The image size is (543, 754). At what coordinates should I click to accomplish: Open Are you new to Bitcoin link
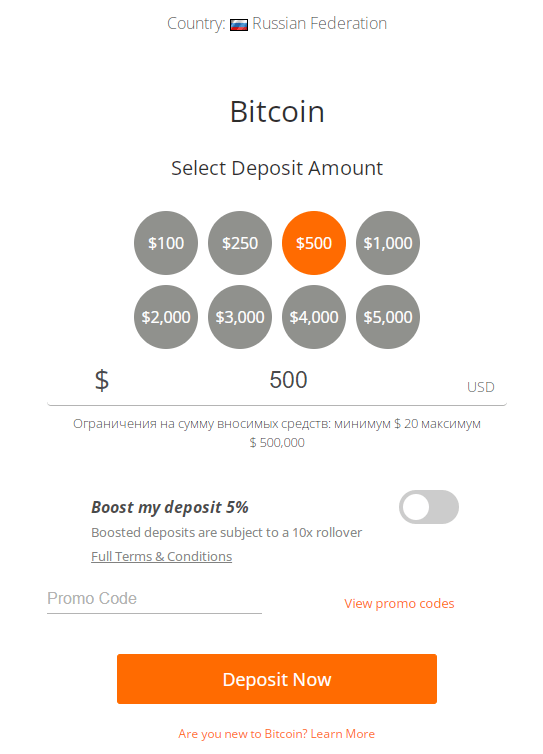pyautogui.click(x=277, y=734)
